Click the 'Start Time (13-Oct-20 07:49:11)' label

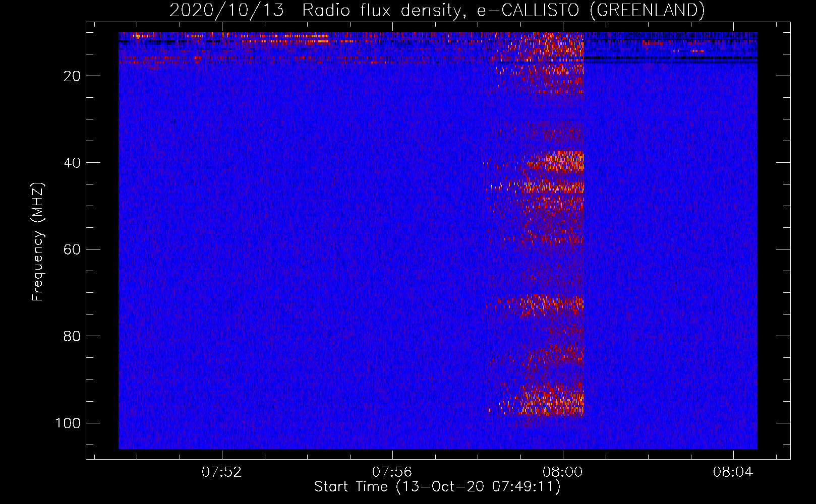[437, 487]
